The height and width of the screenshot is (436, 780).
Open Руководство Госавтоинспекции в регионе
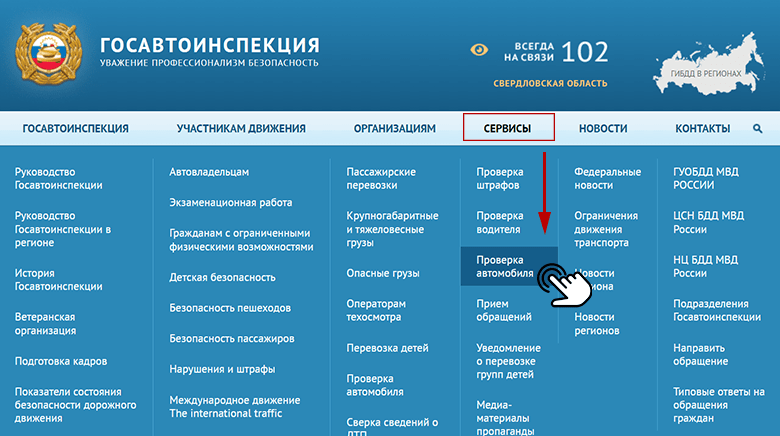tap(63, 229)
